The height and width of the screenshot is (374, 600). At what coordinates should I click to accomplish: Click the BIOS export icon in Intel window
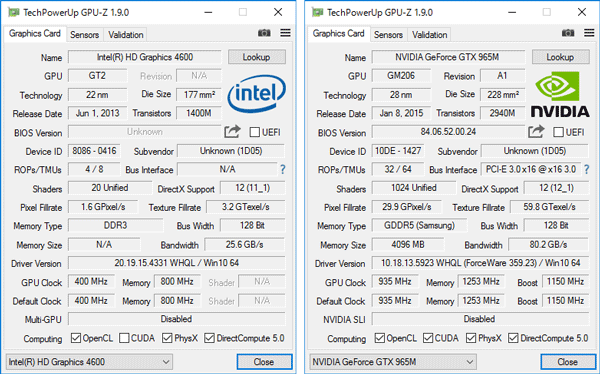(x=232, y=132)
